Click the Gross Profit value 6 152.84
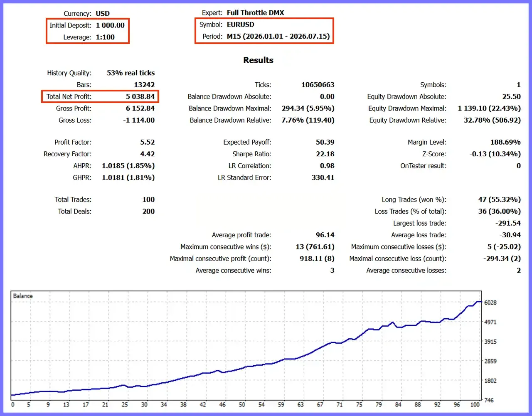 (x=140, y=108)
